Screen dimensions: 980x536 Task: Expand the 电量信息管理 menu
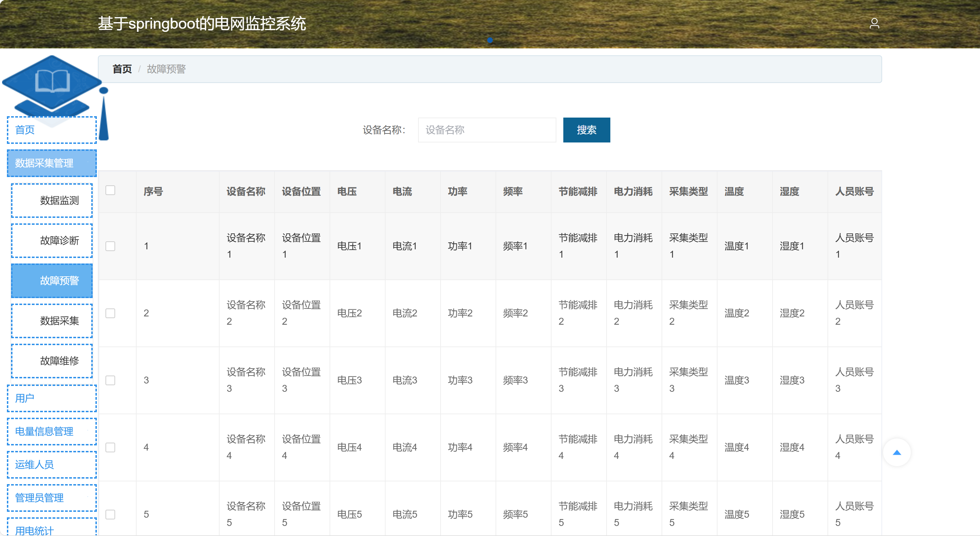52,431
